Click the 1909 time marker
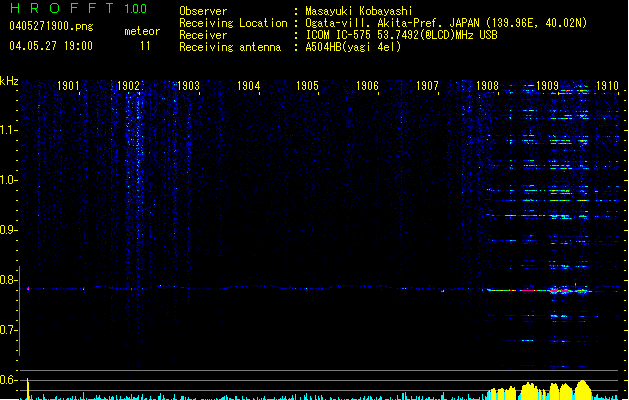The width and height of the screenshot is (629, 400). point(547,86)
